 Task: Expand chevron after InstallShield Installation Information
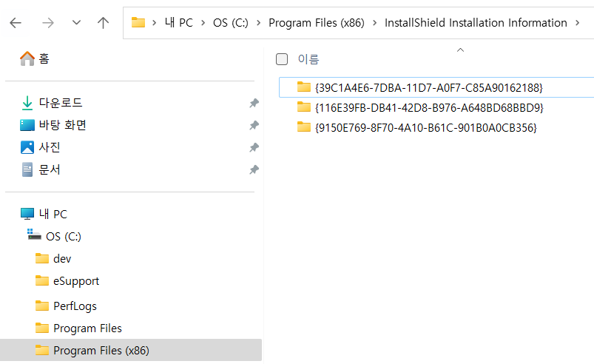[577, 23]
